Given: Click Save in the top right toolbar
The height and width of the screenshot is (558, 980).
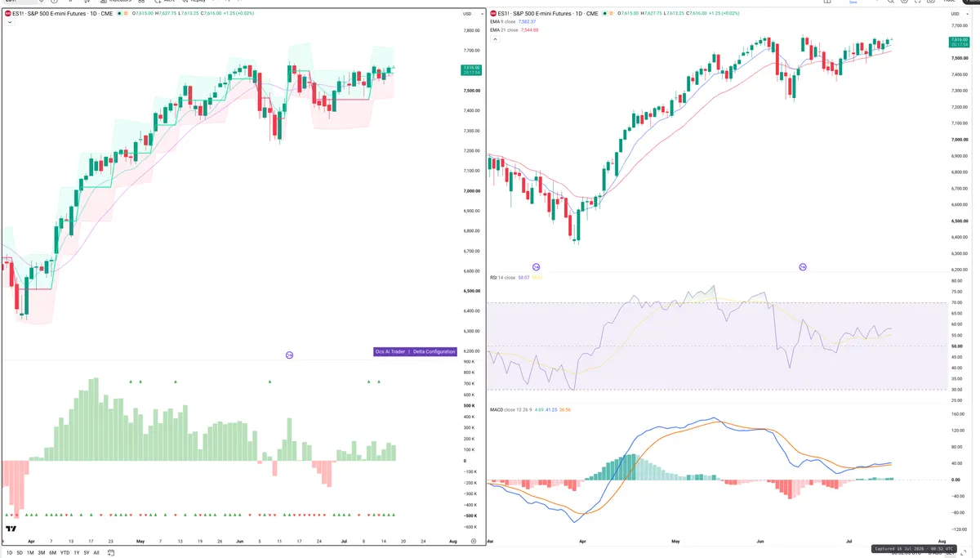Looking at the screenshot, I should pos(853,2).
